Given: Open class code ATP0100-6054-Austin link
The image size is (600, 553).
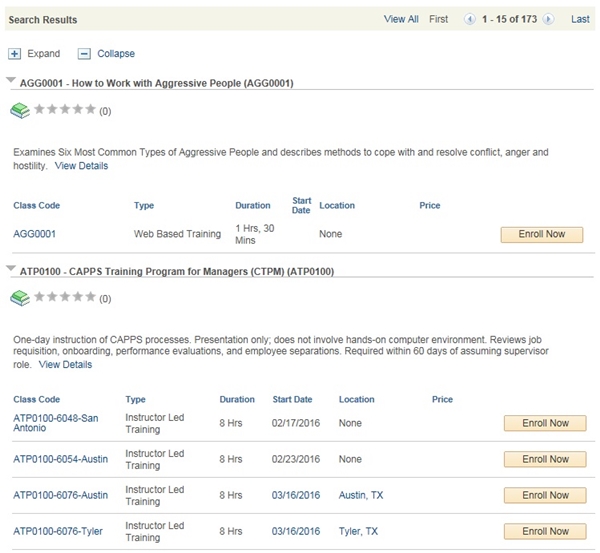Looking at the screenshot, I should pyautogui.click(x=60, y=459).
